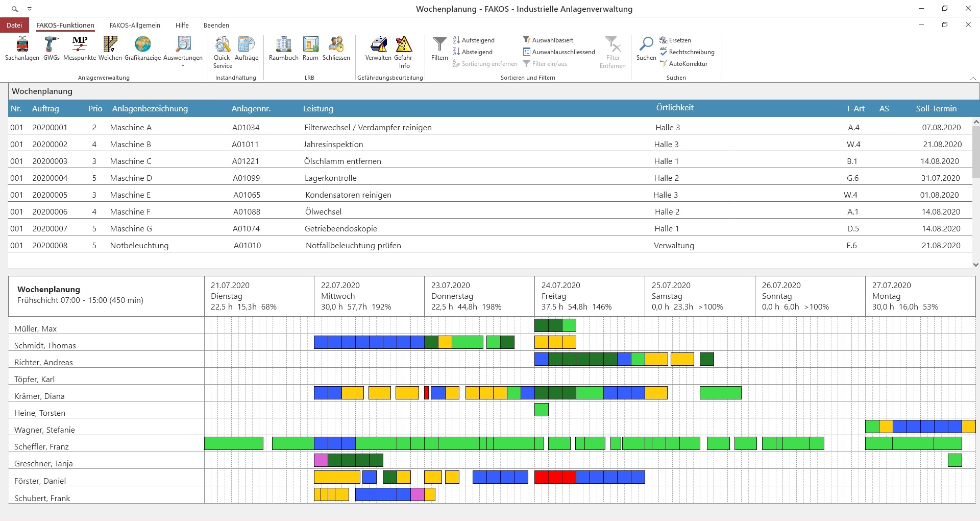Click red task block in Förster, Daniel row
980x521 pixels.
pos(555,477)
